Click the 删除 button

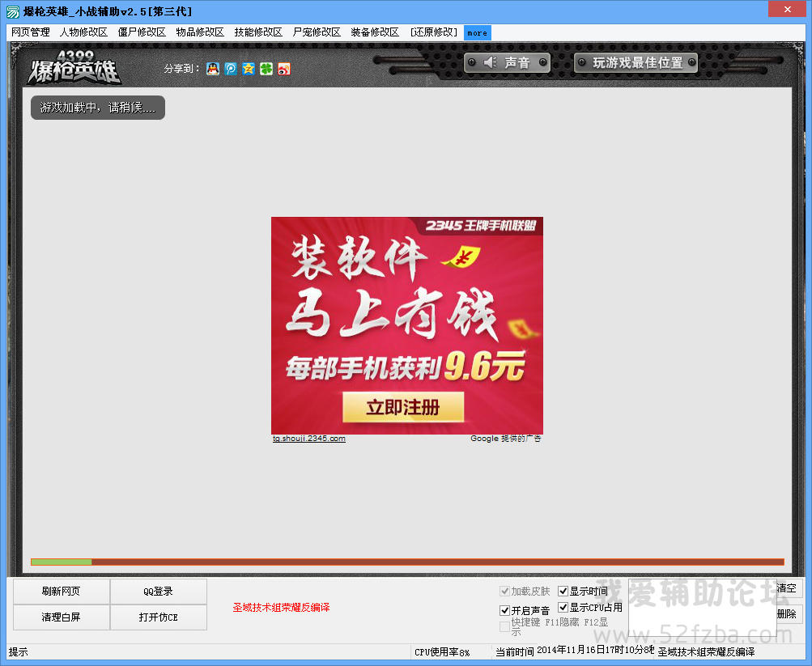pyautogui.click(x=789, y=613)
